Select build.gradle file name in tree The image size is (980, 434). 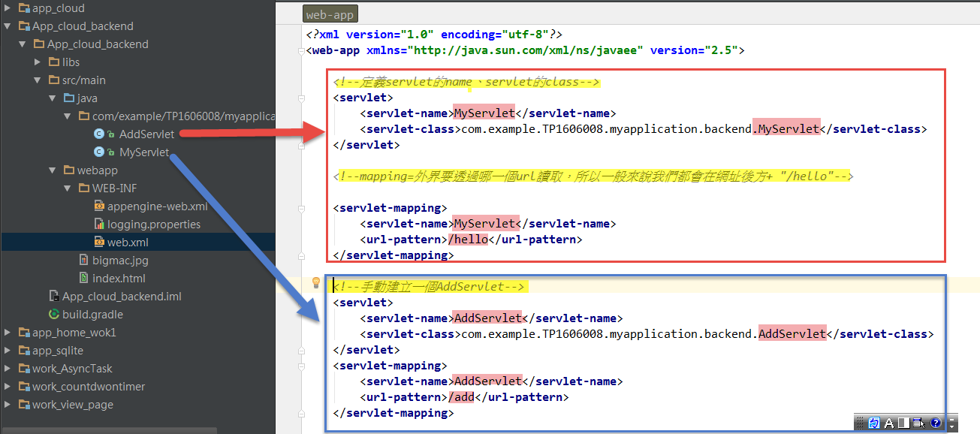tap(93, 315)
